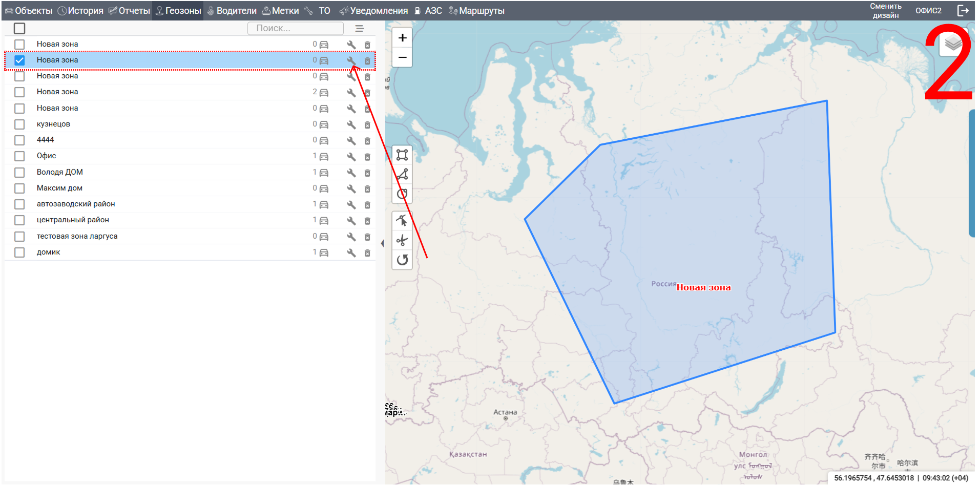Open the Отчеты tab

pos(129,11)
